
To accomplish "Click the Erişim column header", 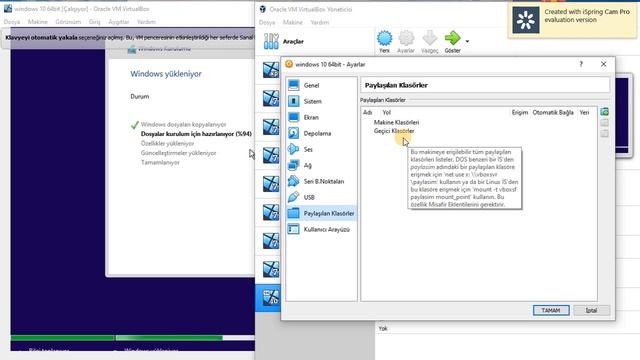I will coord(520,112).
